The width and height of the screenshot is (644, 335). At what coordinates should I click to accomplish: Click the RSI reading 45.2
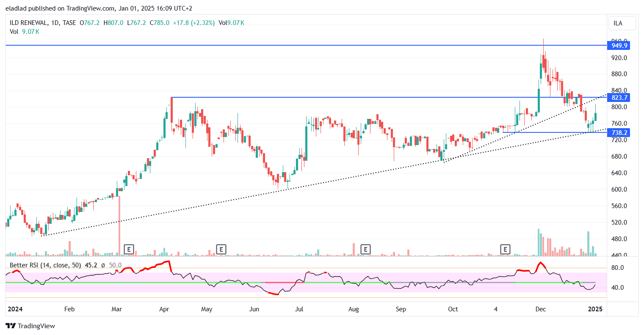tap(91, 265)
